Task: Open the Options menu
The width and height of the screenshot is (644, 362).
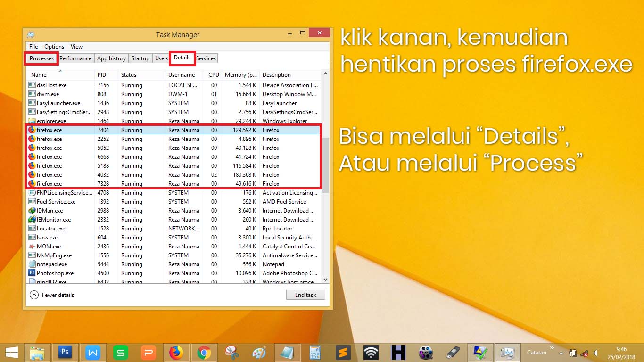Action: coord(54,47)
